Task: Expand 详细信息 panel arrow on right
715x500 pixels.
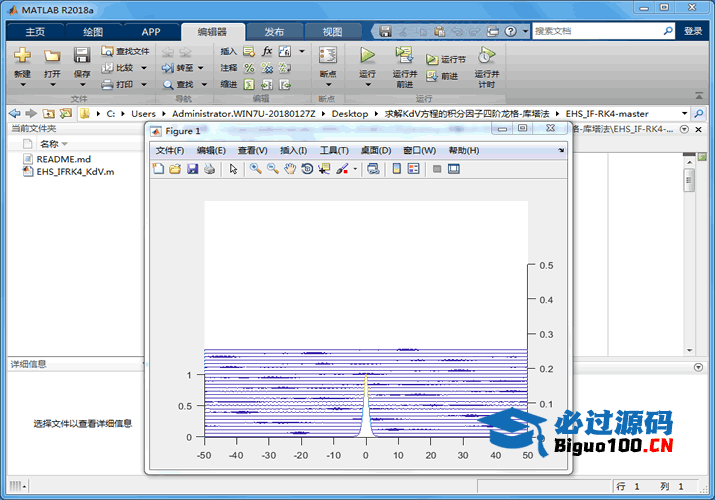Action: [698, 367]
